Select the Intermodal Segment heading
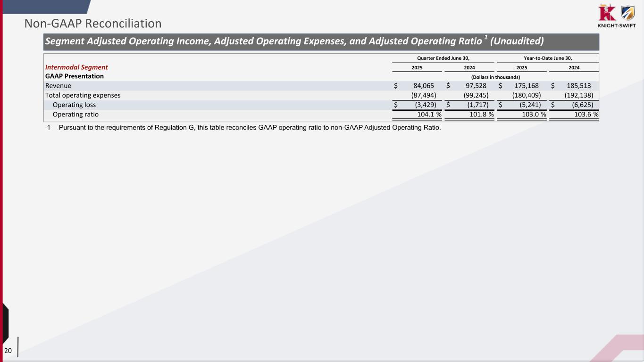Image resolution: width=644 pixels, height=362 pixels. [x=76, y=67]
